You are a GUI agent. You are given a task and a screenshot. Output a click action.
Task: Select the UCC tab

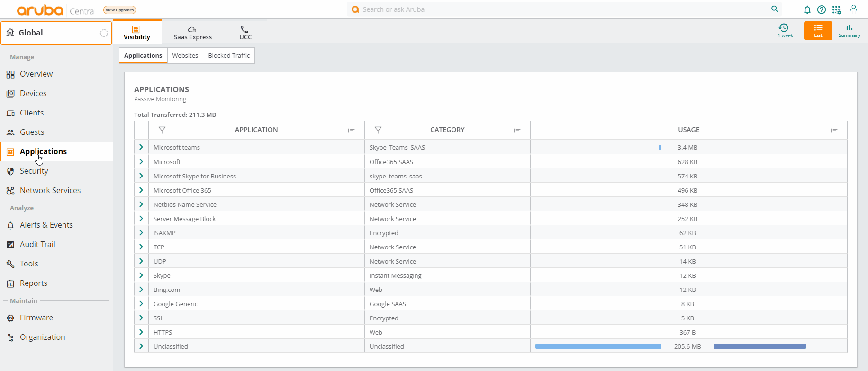245,32
